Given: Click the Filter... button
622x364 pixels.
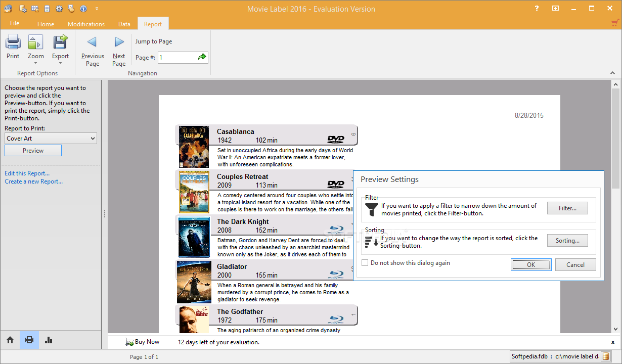Looking at the screenshot, I should (567, 208).
